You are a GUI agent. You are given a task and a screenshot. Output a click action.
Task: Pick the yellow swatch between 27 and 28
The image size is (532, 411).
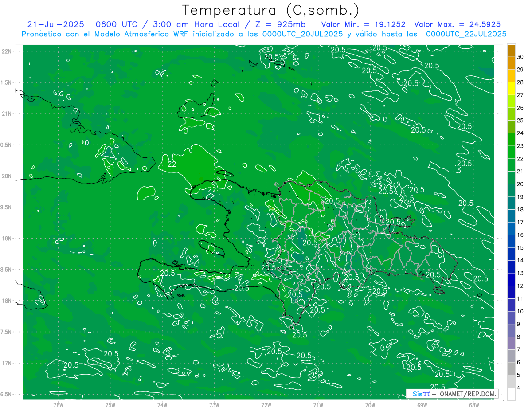pos(512,89)
